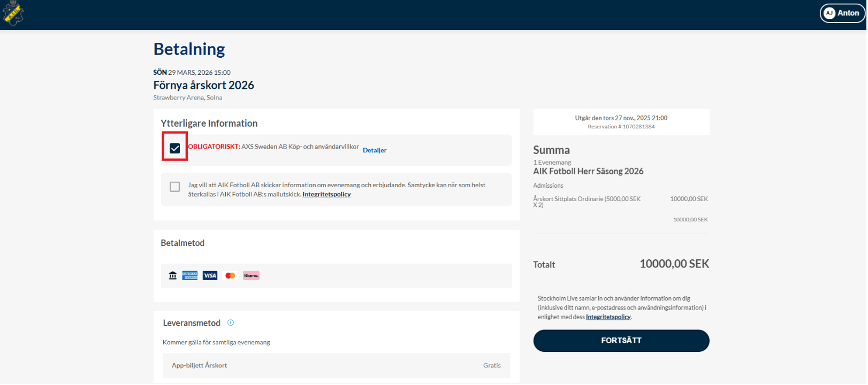Pick the Klarna payment icon

251,276
